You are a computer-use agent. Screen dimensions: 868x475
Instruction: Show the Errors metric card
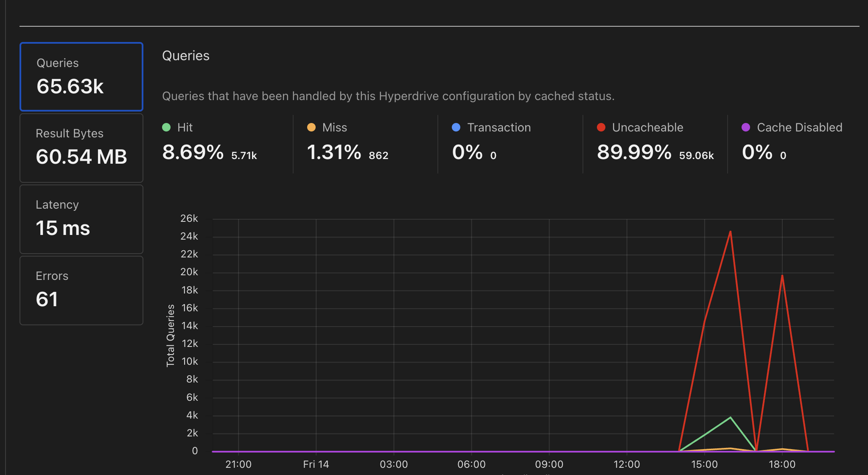point(81,290)
